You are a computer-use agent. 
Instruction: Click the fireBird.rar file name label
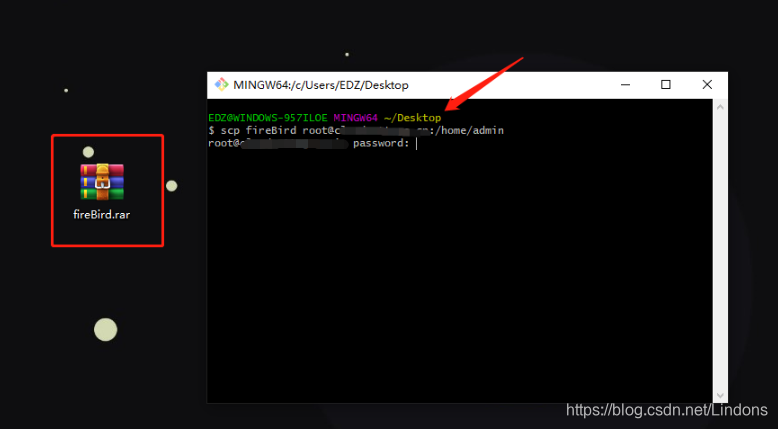pos(102,215)
